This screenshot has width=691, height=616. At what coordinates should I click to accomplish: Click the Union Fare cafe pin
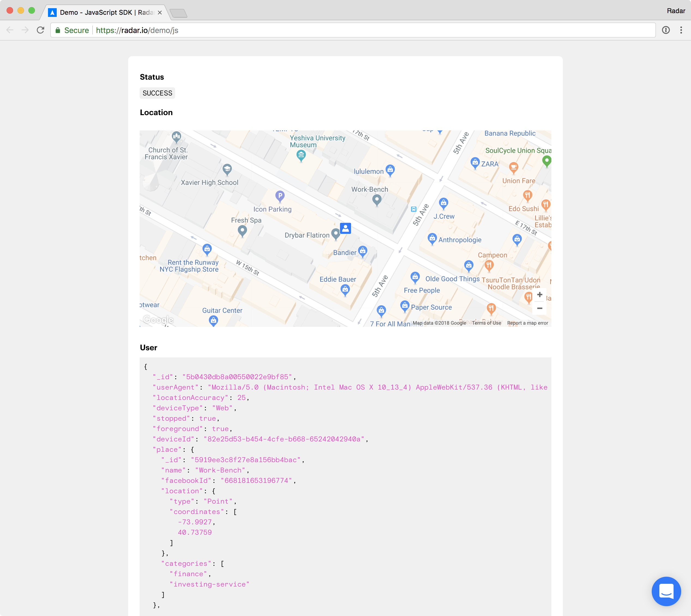point(513,168)
